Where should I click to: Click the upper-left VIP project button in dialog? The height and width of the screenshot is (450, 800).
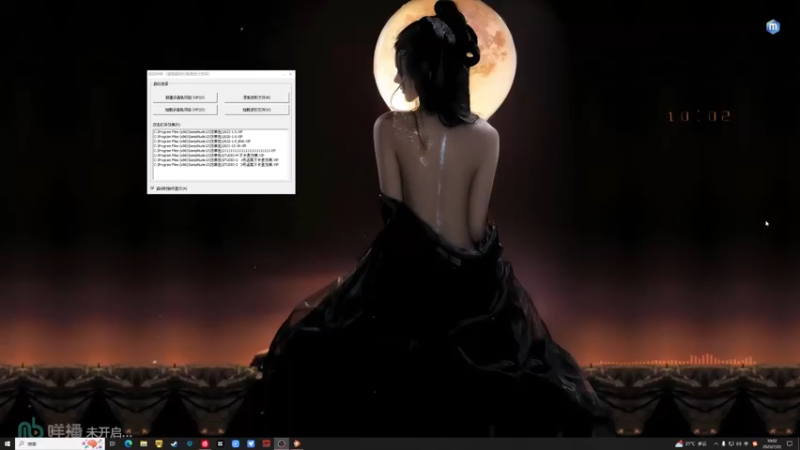click(x=185, y=97)
